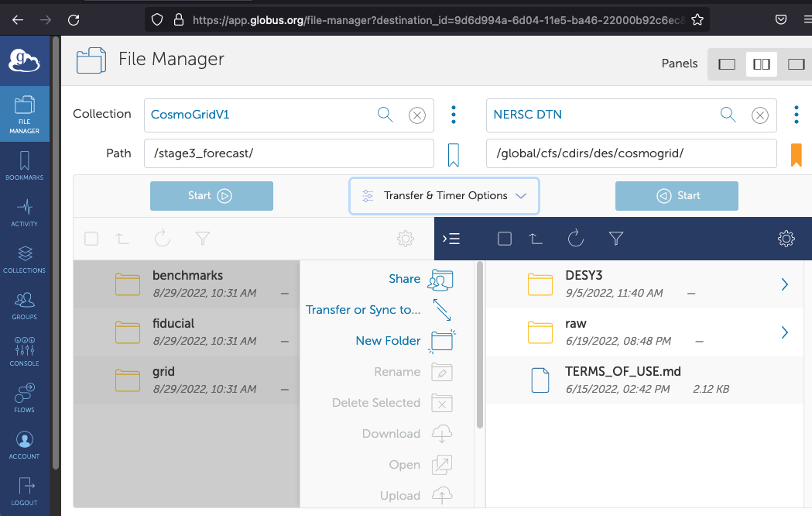Click Share in the actions menu

421,279
